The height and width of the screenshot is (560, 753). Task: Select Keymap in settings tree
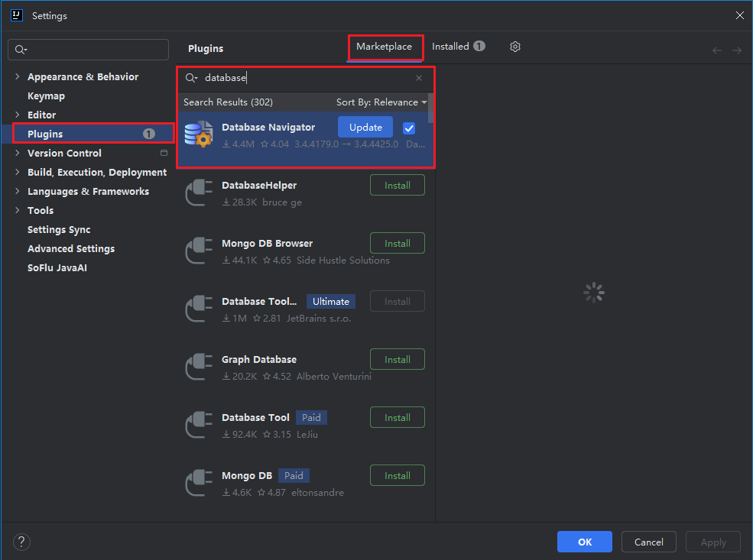tap(46, 96)
